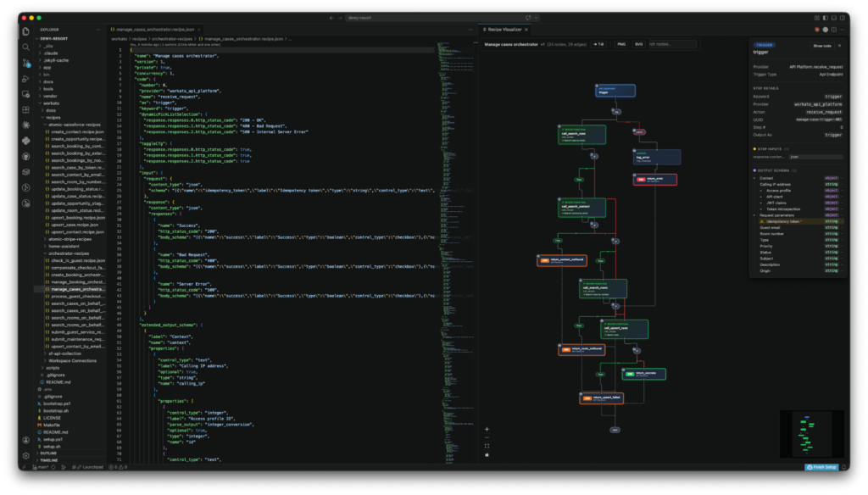Click the zoom out minus icon on graph
The height and width of the screenshot is (495, 868).
pos(487,437)
